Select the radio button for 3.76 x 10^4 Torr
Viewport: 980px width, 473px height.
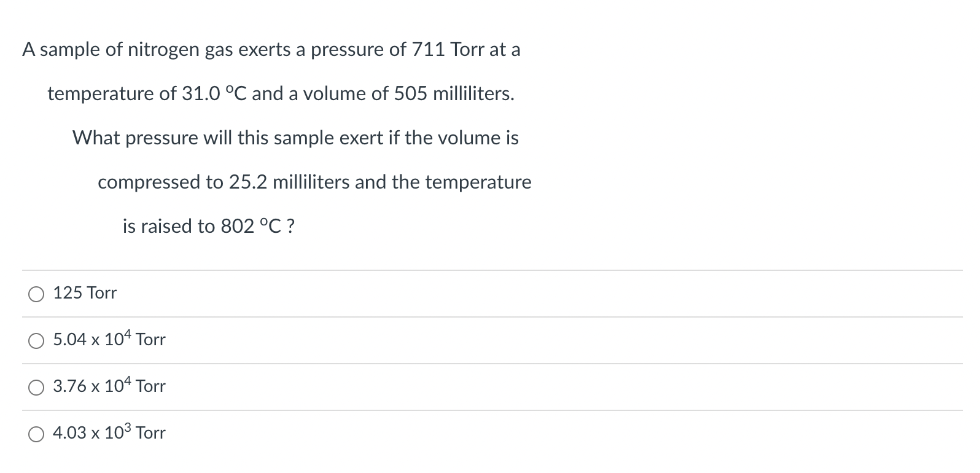pos(36,388)
